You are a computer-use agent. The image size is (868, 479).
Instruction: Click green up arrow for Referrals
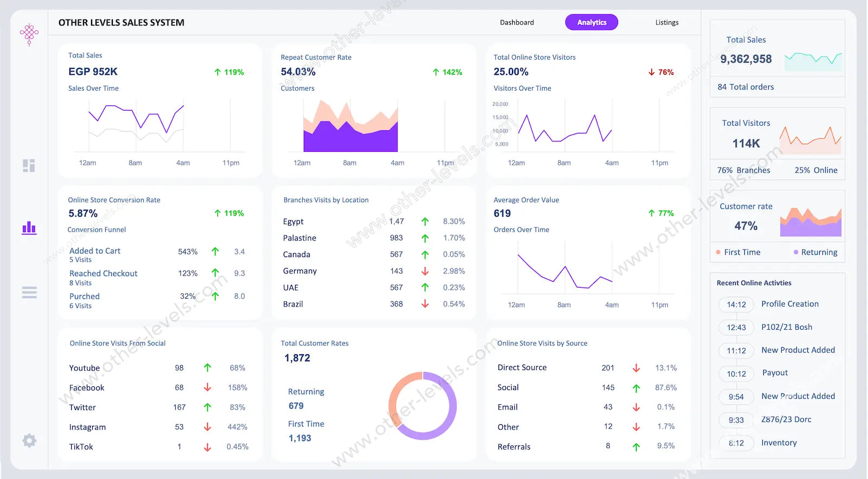[636, 447]
